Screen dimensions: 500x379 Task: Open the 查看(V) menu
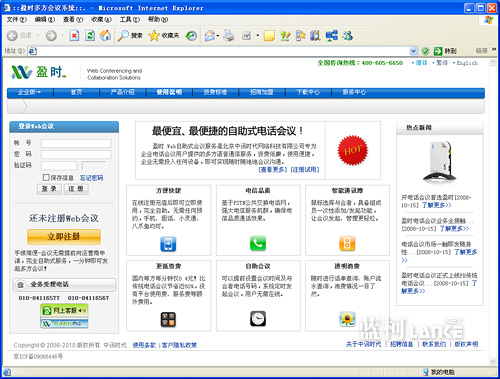coord(73,19)
